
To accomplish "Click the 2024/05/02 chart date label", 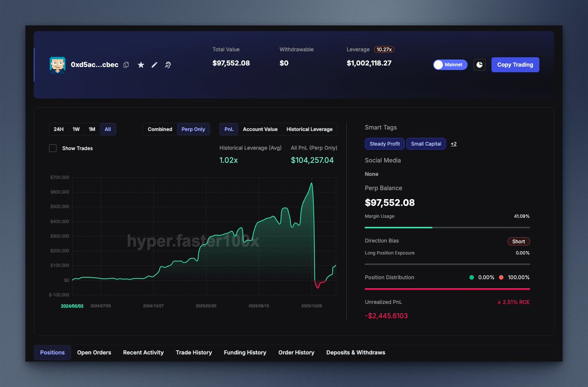I will click(72, 306).
